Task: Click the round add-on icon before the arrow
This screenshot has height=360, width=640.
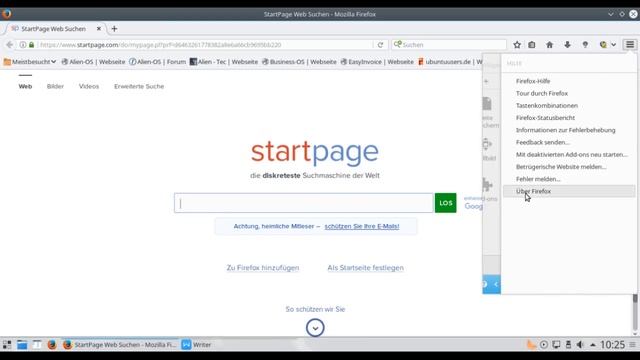Action: point(603,44)
